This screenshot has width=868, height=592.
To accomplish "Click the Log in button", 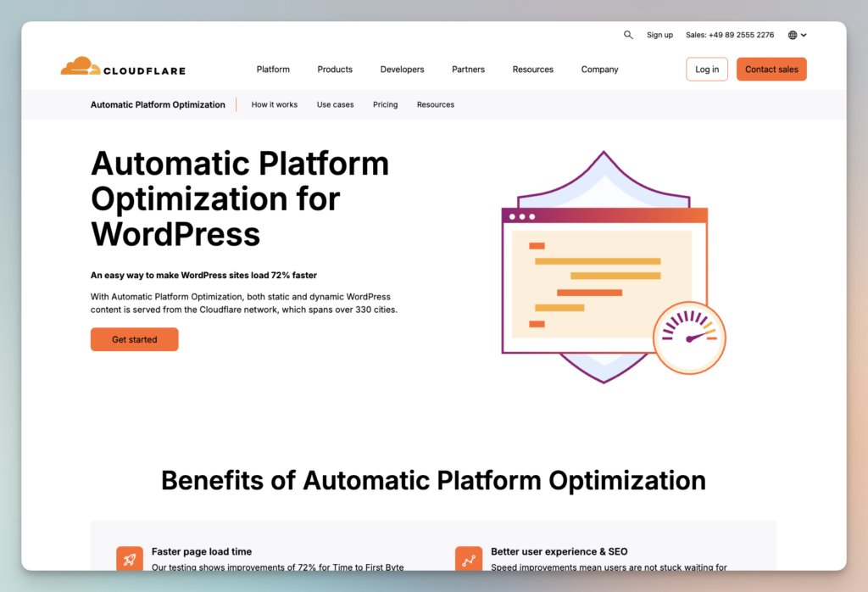I will point(707,70).
